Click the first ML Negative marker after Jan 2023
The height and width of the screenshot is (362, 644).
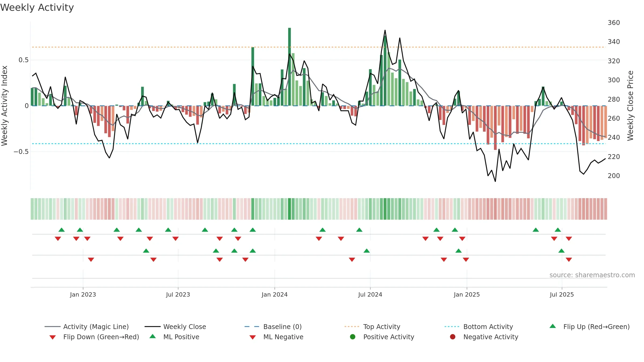pyautogui.click(x=91, y=260)
